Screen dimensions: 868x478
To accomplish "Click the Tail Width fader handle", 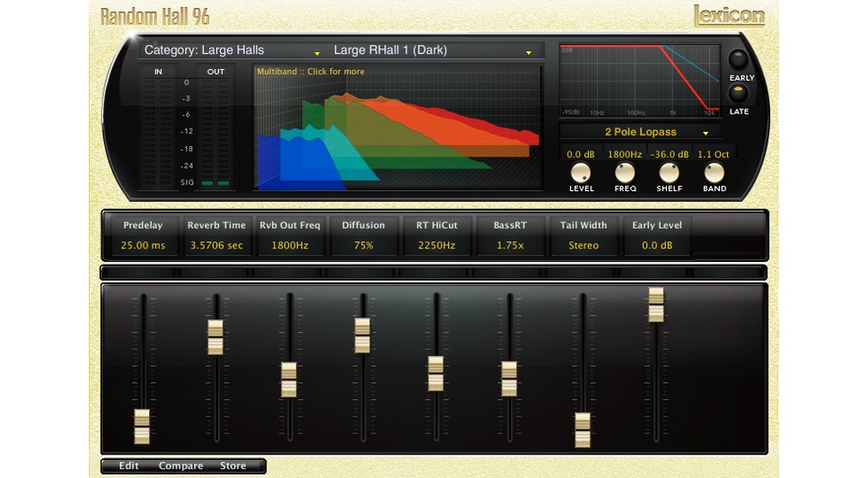I will pyautogui.click(x=583, y=430).
